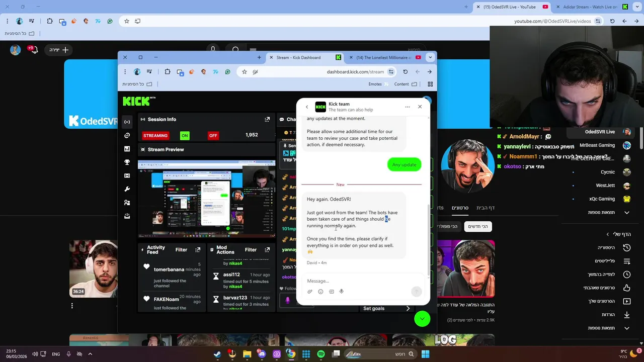644x362 pixels.
Task: Toggle the streaming ON button
Action: point(185,135)
